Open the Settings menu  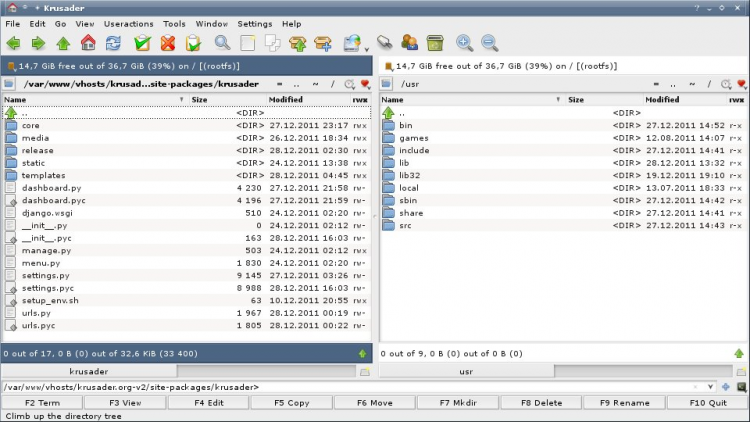[x=254, y=23]
